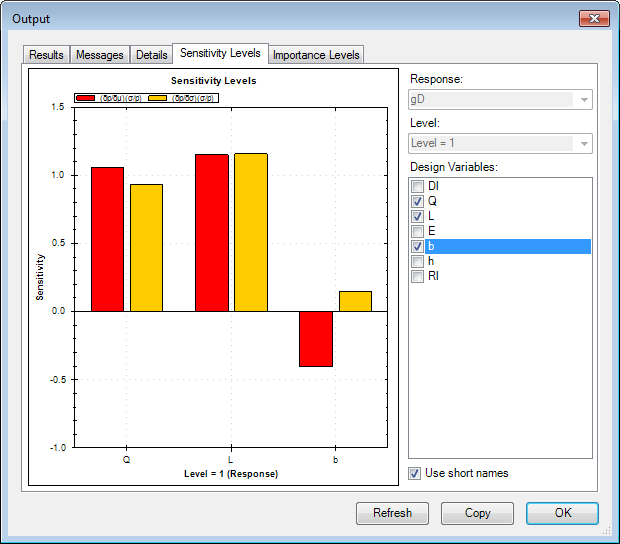Check the E design variable
The image size is (620, 544).
418,231
